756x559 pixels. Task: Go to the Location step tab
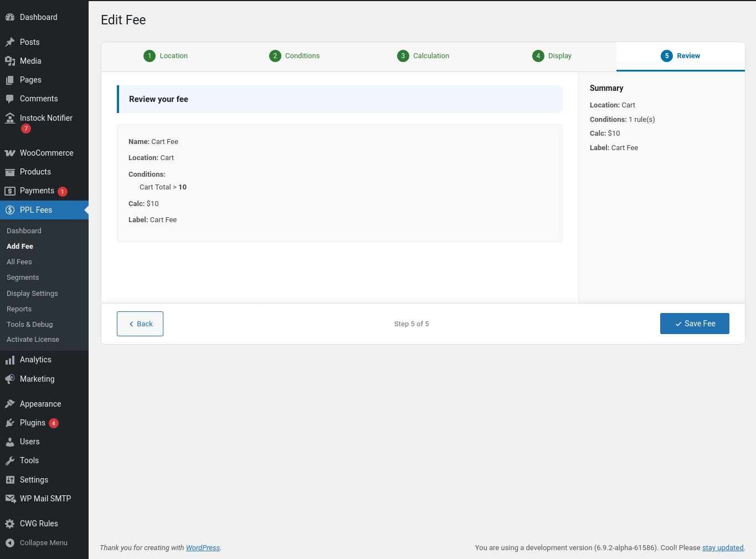click(166, 56)
